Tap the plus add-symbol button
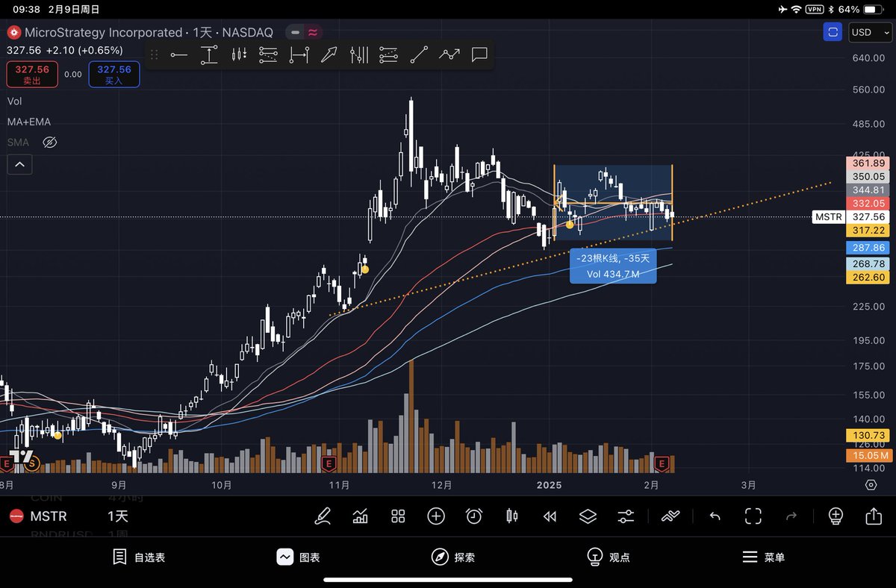The width and height of the screenshot is (896, 588). pyautogui.click(x=436, y=516)
